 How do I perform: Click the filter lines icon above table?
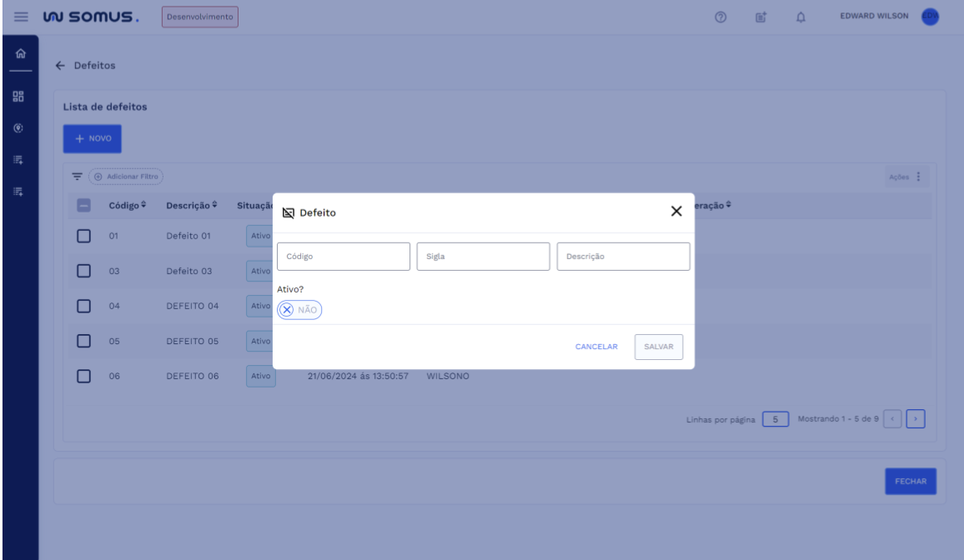77,177
